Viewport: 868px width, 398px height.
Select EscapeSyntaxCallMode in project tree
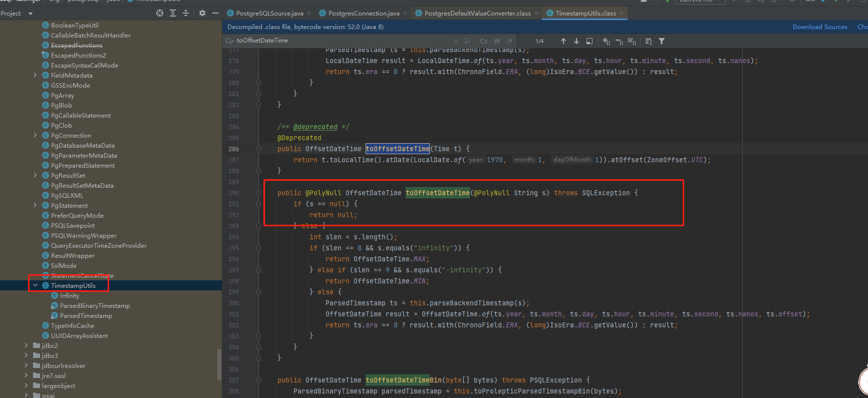click(84, 65)
